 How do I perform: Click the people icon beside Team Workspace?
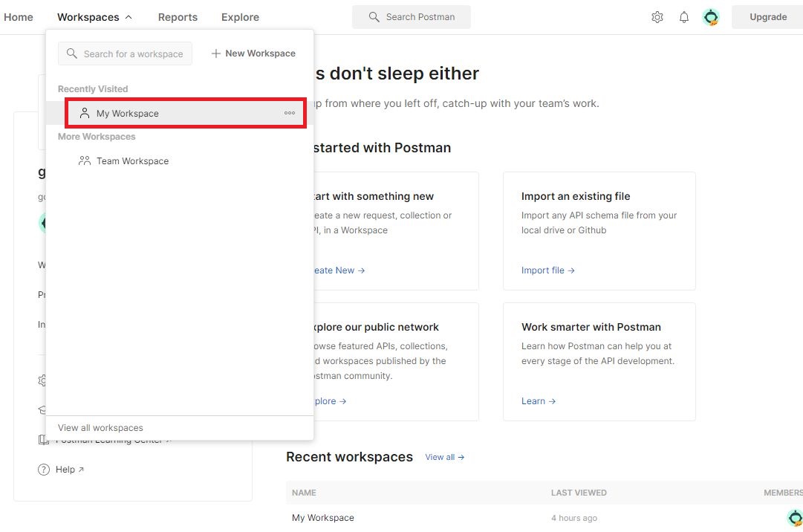(x=85, y=160)
